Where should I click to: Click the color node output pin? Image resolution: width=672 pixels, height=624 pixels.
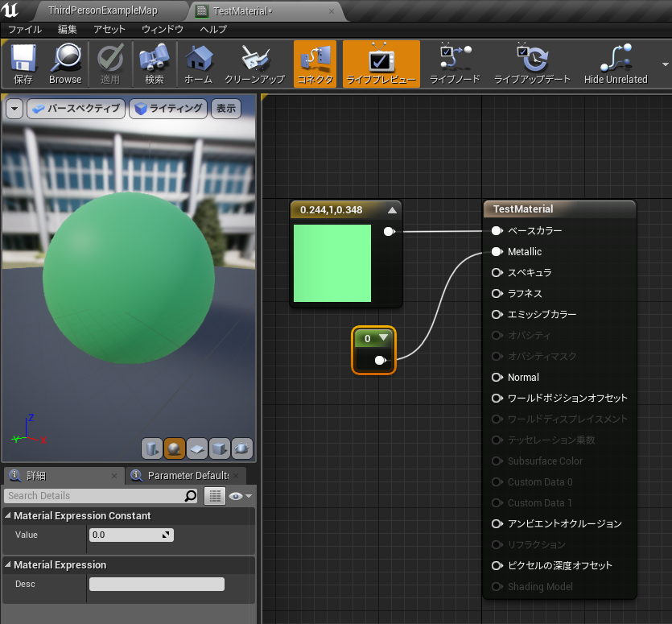(x=389, y=232)
